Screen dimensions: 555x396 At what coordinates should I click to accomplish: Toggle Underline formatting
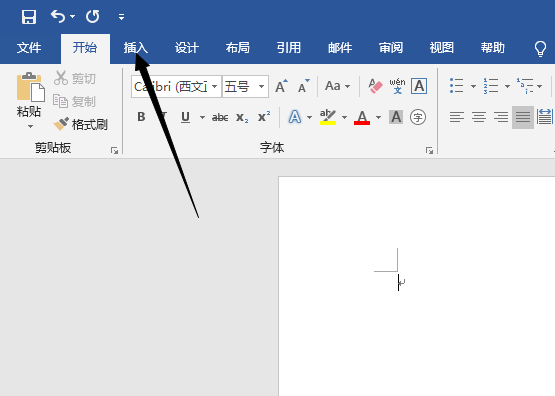click(185, 117)
